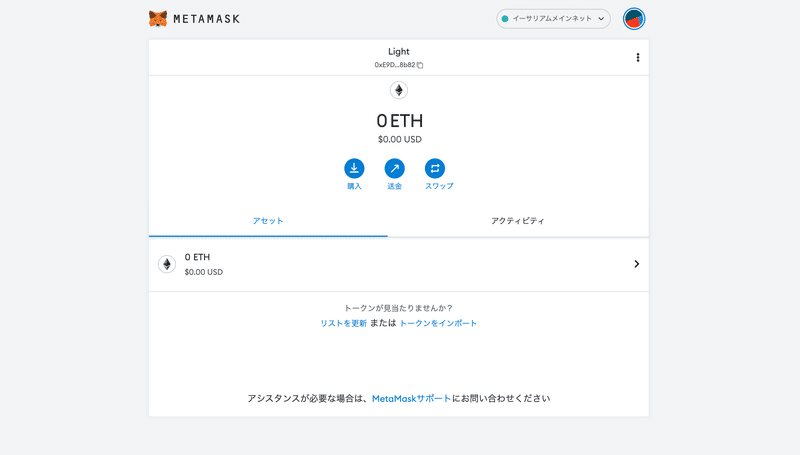The image size is (800, 455).
Task: Click the リストを更新 link
Action: (x=343, y=323)
